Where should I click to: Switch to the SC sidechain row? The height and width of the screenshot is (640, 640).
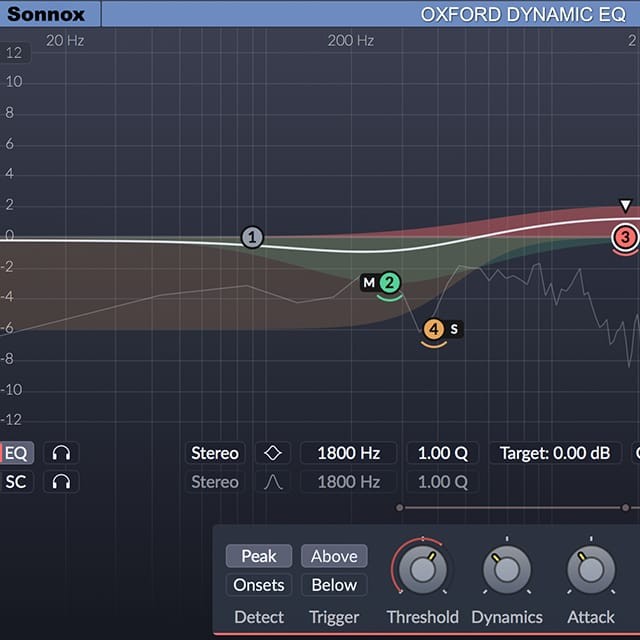16,482
